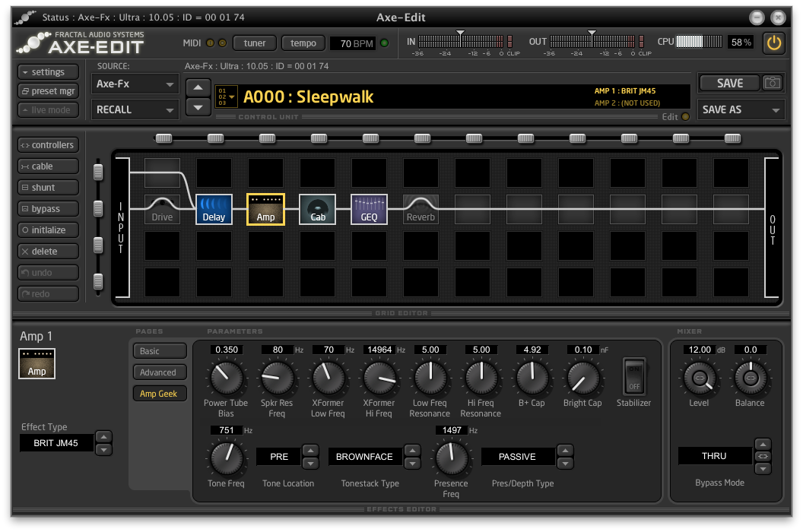Click the SAVE button
The width and height of the screenshot is (803, 532).
[730, 83]
